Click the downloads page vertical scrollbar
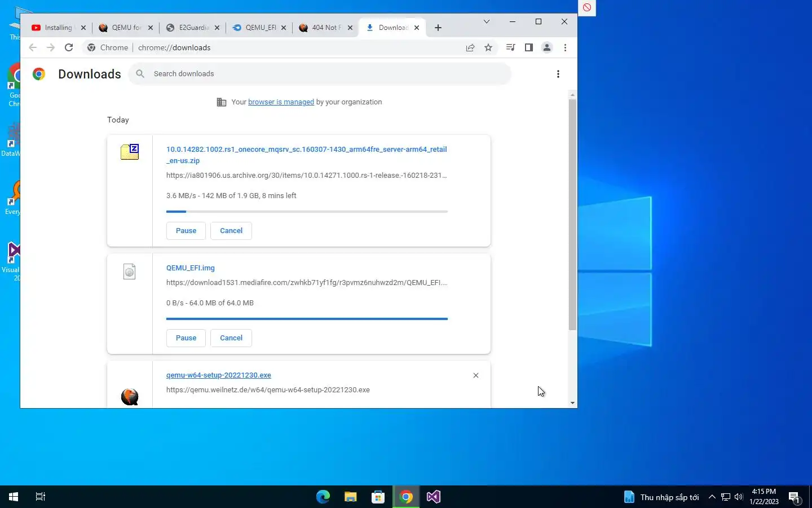The image size is (812, 508). (x=572, y=214)
